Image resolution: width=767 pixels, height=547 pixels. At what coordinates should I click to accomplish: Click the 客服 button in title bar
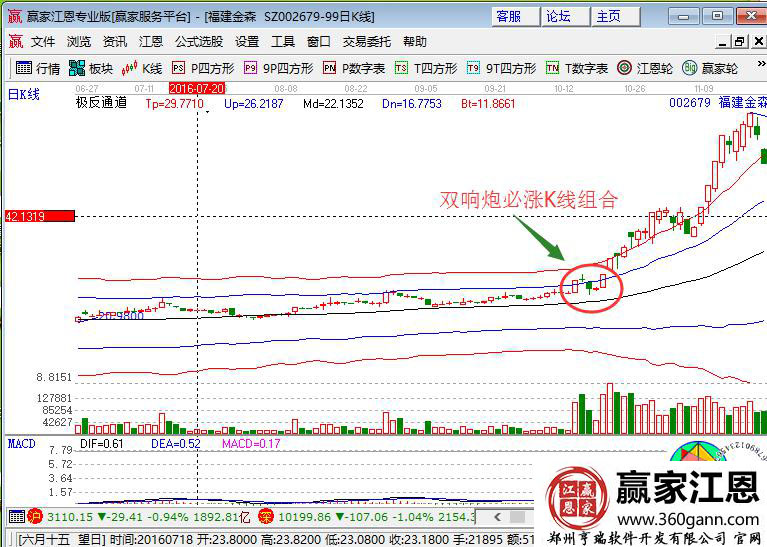(x=508, y=16)
